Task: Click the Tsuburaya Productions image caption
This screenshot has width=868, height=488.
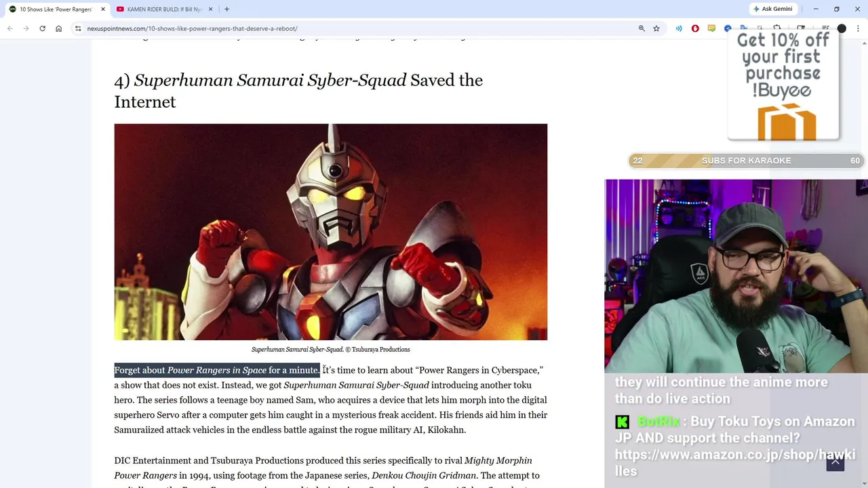Action: pyautogui.click(x=330, y=350)
